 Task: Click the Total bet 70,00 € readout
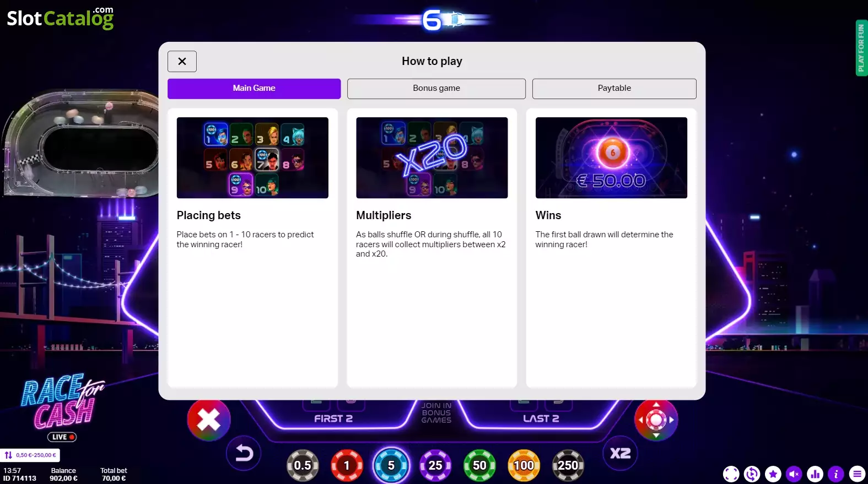[114, 475]
